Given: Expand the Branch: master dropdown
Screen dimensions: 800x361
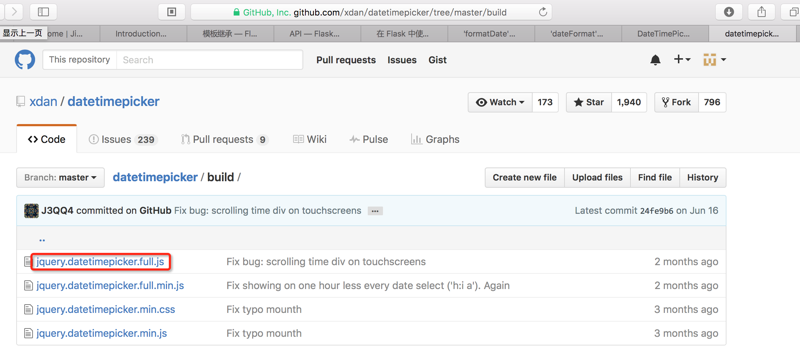Looking at the screenshot, I should (60, 177).
